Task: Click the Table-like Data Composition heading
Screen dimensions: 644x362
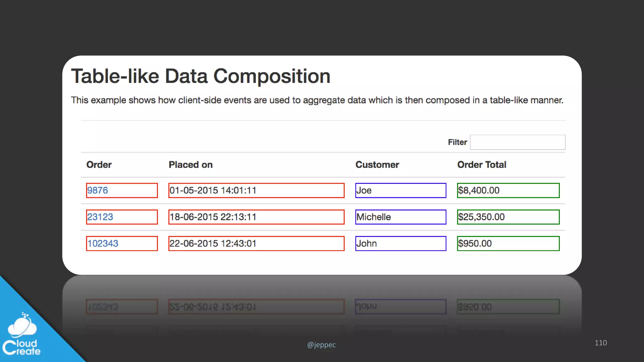Action: (201, 76)
